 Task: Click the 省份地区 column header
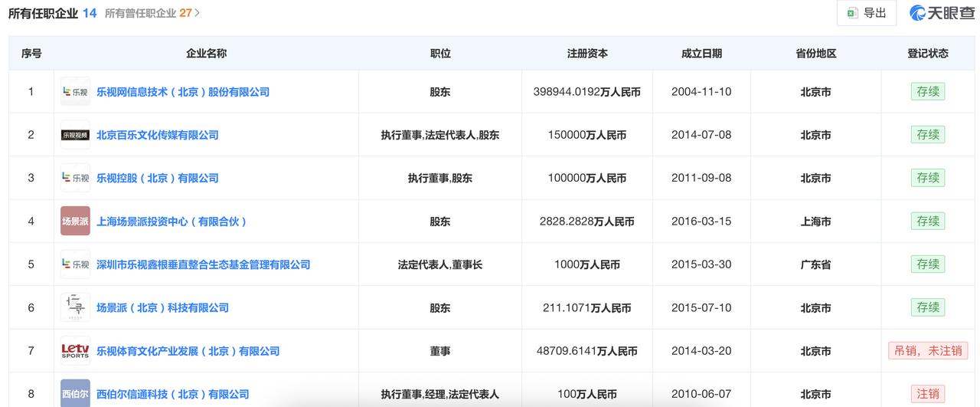(816, 54)
